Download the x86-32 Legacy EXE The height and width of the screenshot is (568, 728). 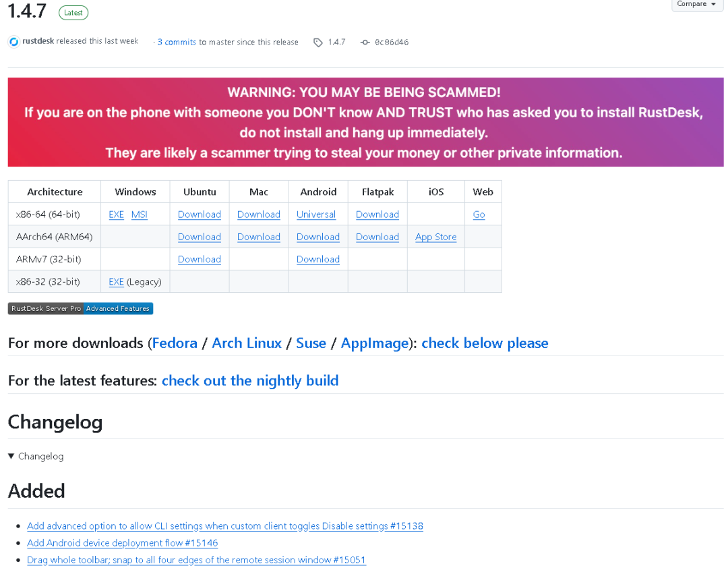click(x=116, y=282)
